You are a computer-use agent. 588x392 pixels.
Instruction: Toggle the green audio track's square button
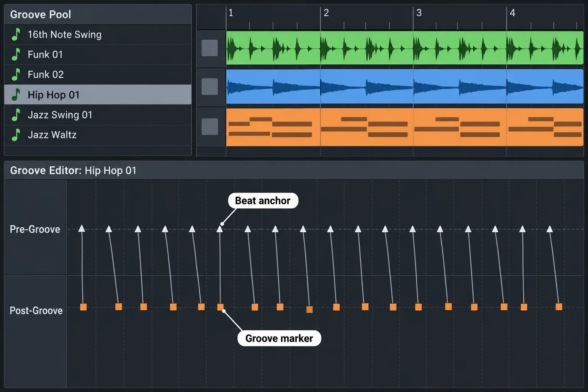click(210, 48)
